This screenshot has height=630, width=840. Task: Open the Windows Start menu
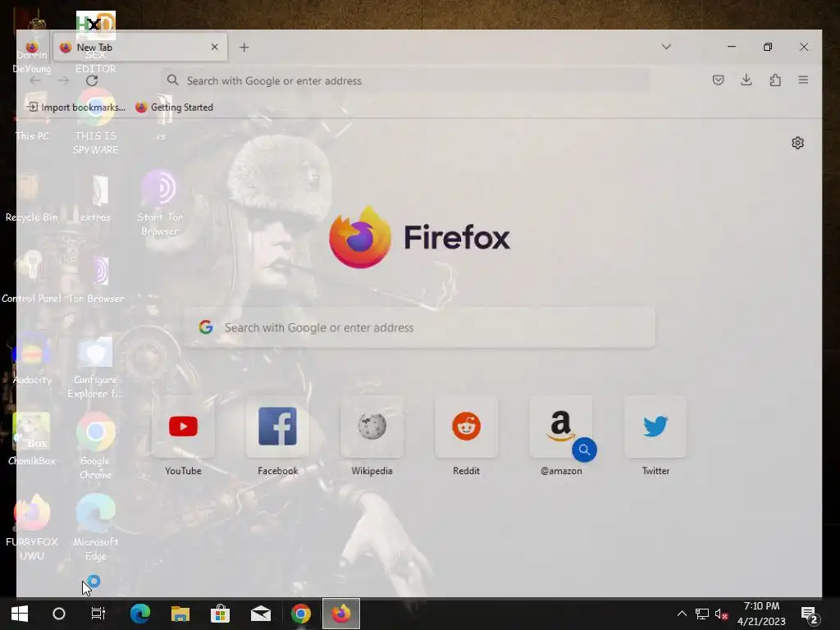pos(20,614)
